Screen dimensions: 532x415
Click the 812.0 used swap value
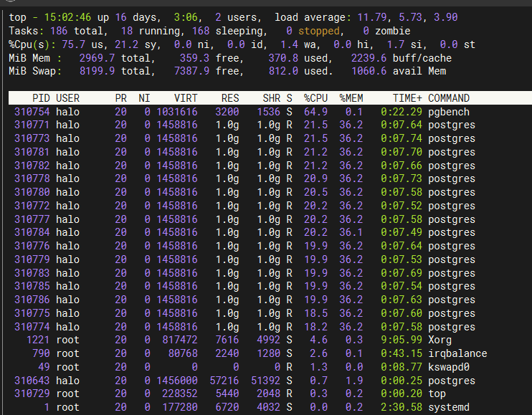click(x=283, y=71)
